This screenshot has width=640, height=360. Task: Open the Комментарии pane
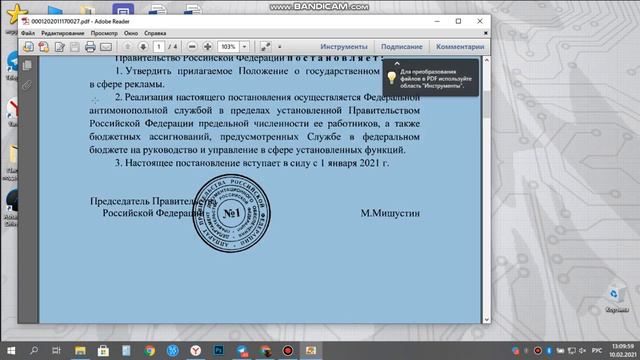click(x=460, y=47)
